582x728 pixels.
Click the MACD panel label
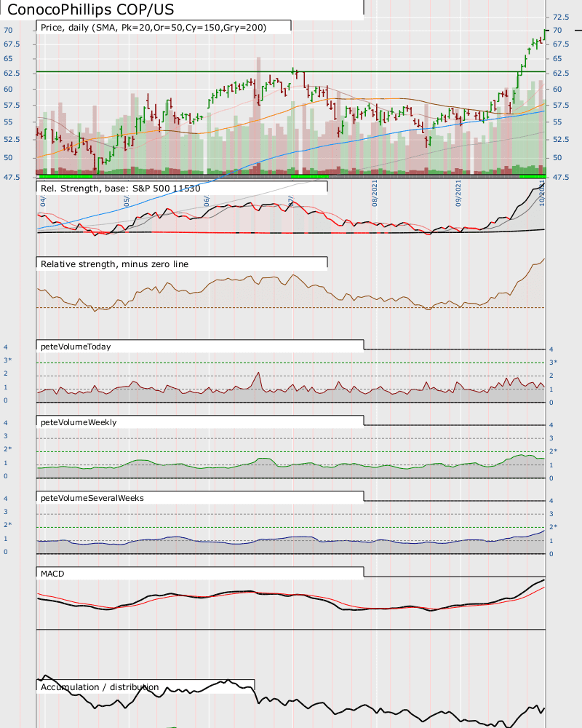click(x=52, y=574)
